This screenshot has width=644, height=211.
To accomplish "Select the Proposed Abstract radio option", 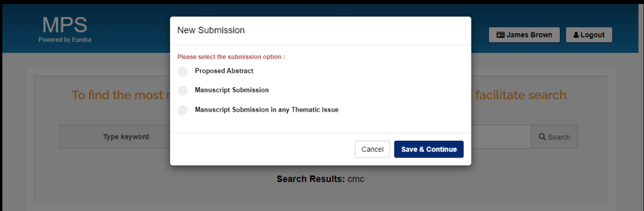I will [183, 71].
